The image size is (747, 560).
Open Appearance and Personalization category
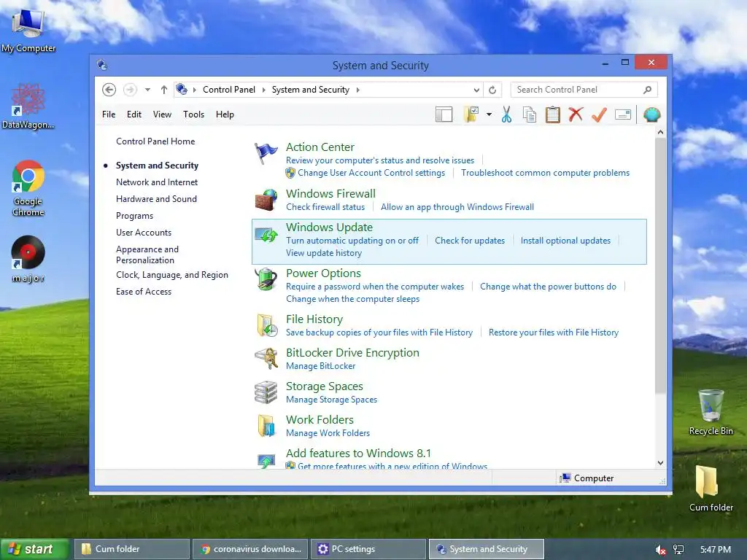coord(147,254)
